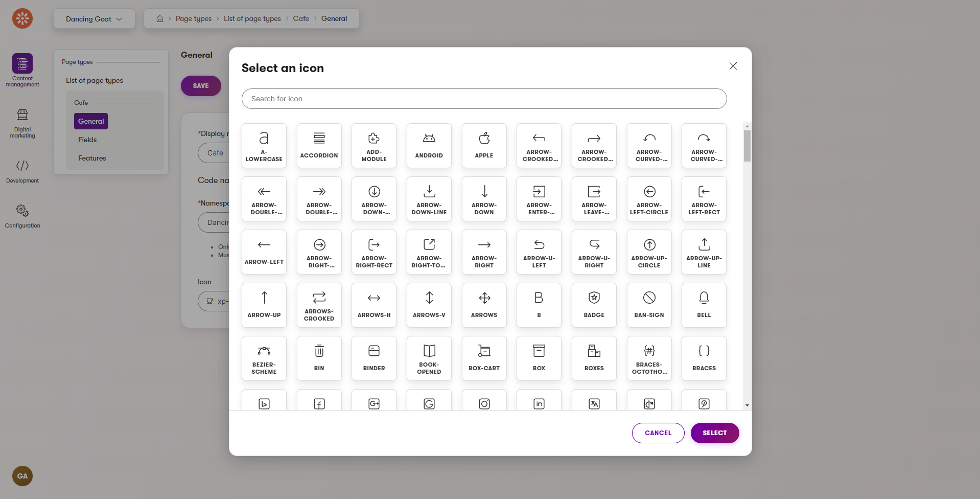Select the Add-Module icon tile
The height and width of the screenshot is (499, 980).
pyautogui.click(x=374, y=146)
